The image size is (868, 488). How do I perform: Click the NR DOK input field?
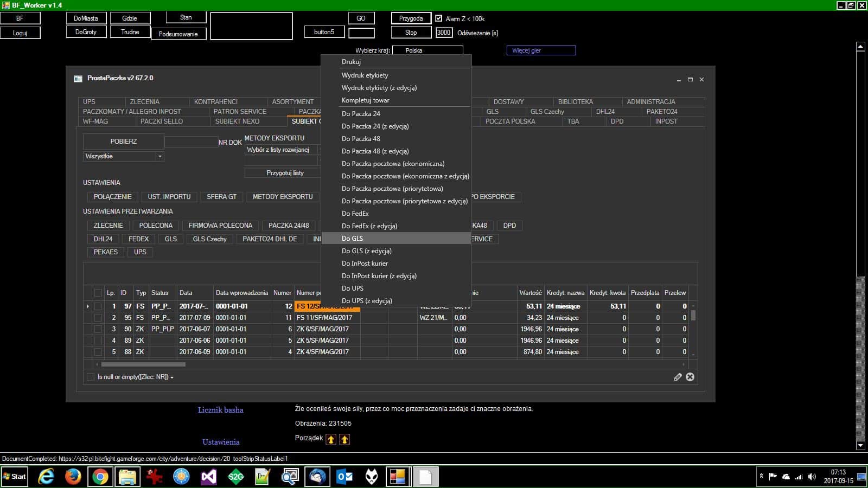[x=191, y=142]
